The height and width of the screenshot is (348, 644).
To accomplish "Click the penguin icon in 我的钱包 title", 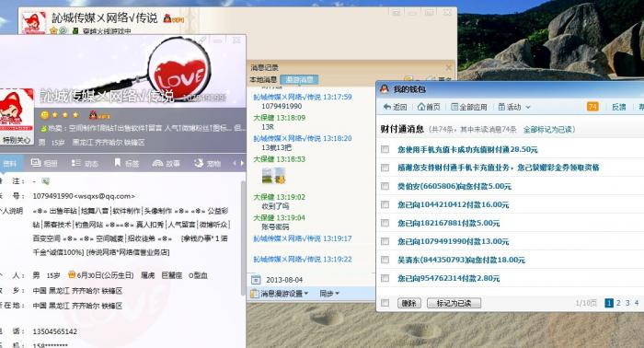I will coord(385,88).
